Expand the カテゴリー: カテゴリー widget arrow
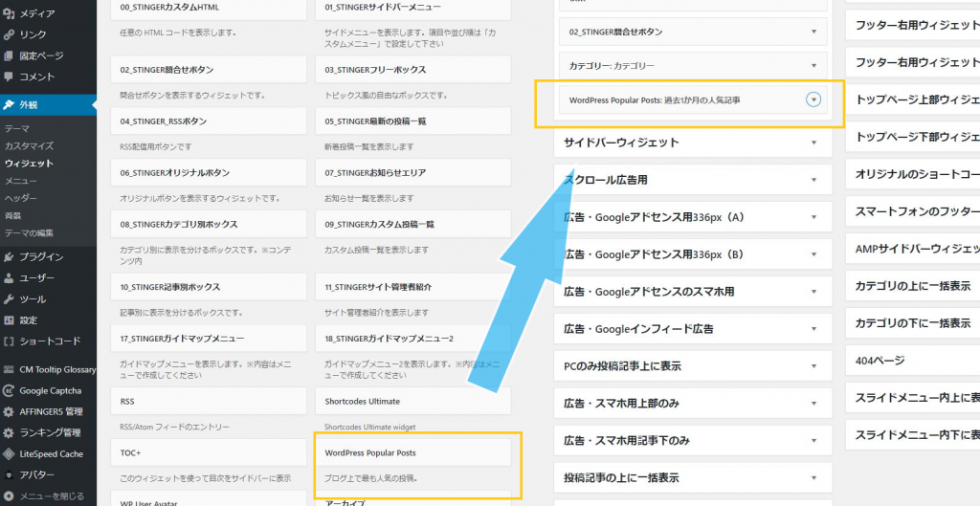Viewport: 980px width, 506px height. point(813,66)
